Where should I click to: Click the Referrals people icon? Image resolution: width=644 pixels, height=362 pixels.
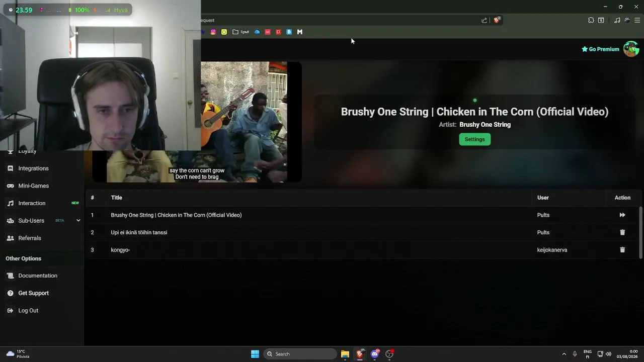(x=10, y=238)
